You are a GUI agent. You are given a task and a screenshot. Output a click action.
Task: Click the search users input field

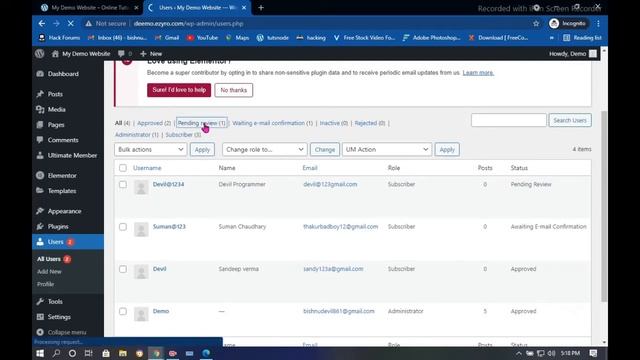coord(509,120)
